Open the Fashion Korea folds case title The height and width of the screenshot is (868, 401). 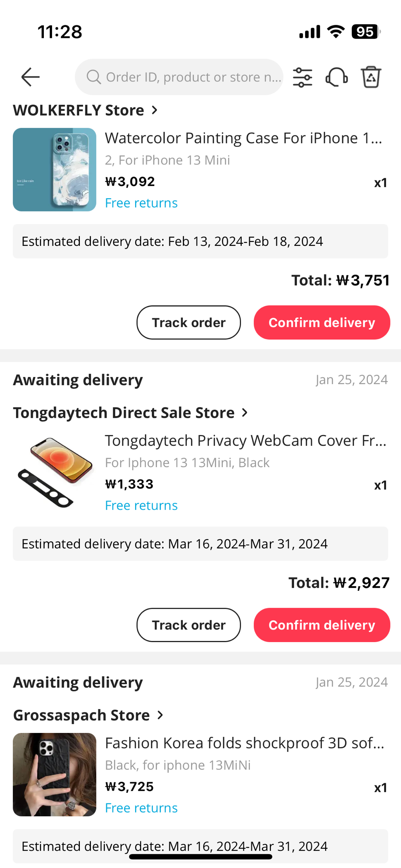[x=244, y=743]
